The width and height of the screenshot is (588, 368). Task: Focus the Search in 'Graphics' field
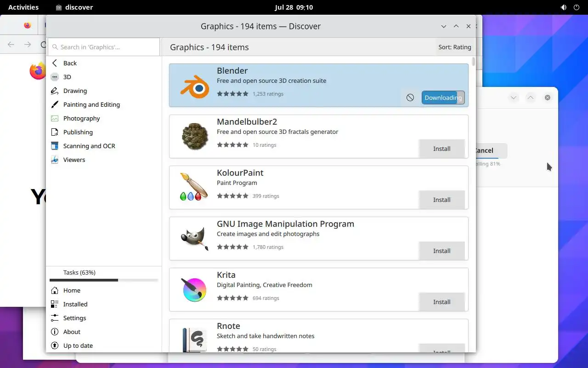pos(104,47)
